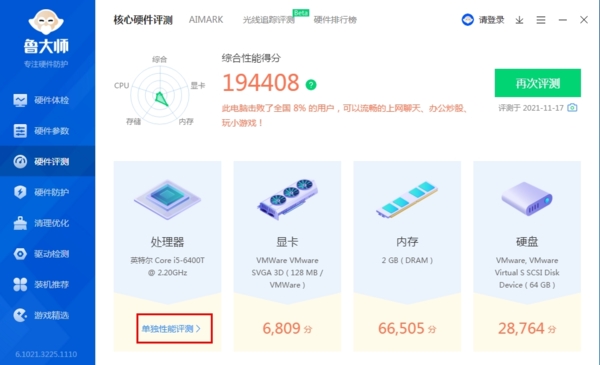Click the 英特尔 Core i5-6400T processor description

click(x=167, y=266)
